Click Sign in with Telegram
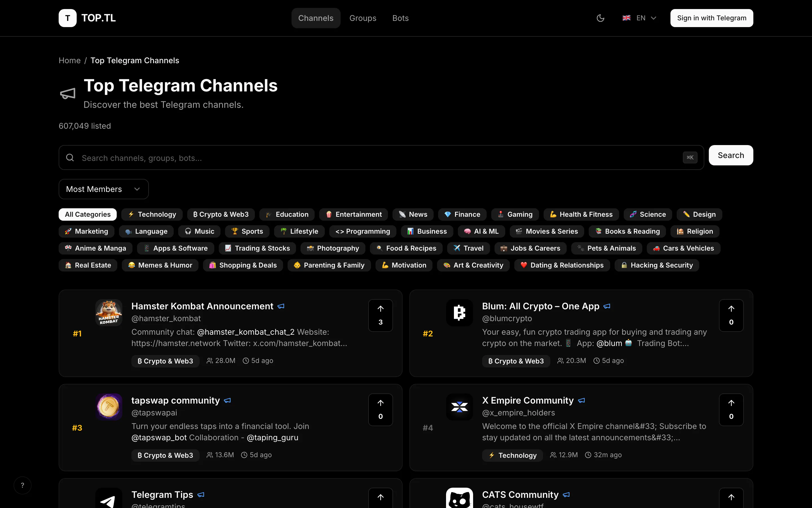Image resolution: width=812 pixels, height=508 pixels. [711, 18]
